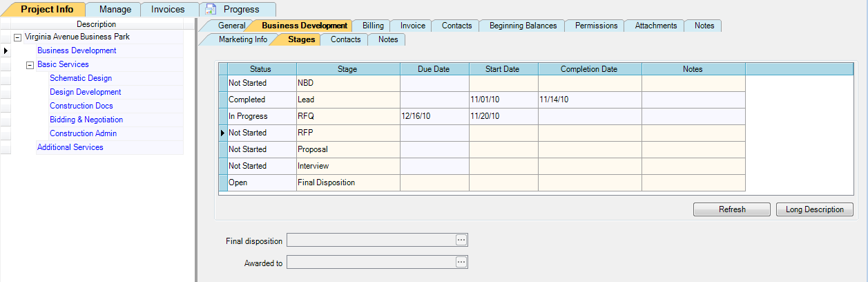Collapse the Virginia Avenue Business Park node
This screenshot has height=282, width=868.
[18, 37]
